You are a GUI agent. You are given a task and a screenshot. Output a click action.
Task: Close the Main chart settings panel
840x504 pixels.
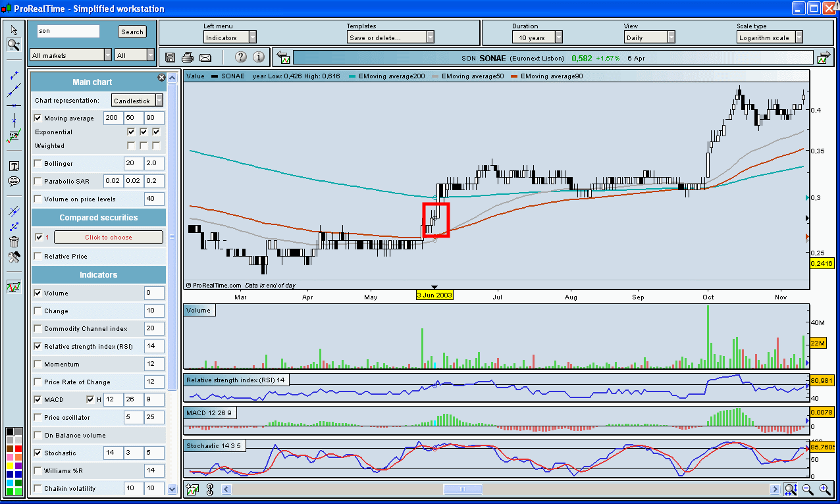pos(161,78)
